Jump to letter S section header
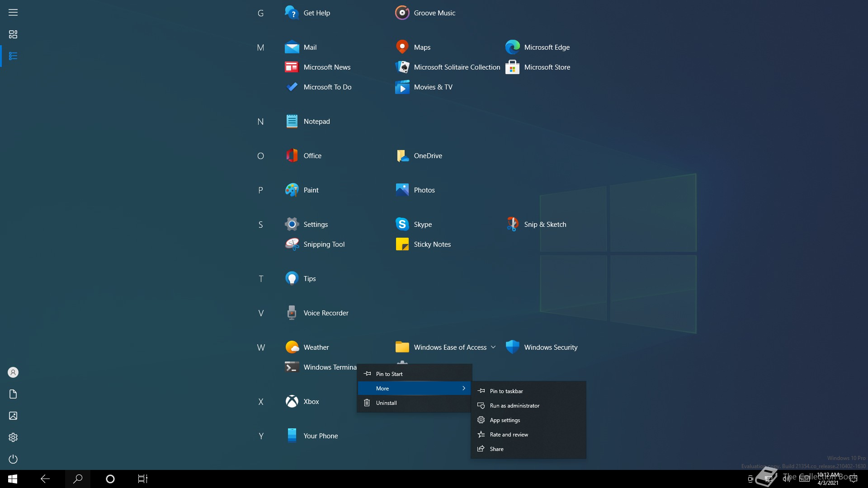 pyautogui.click(x=260, y=225)
